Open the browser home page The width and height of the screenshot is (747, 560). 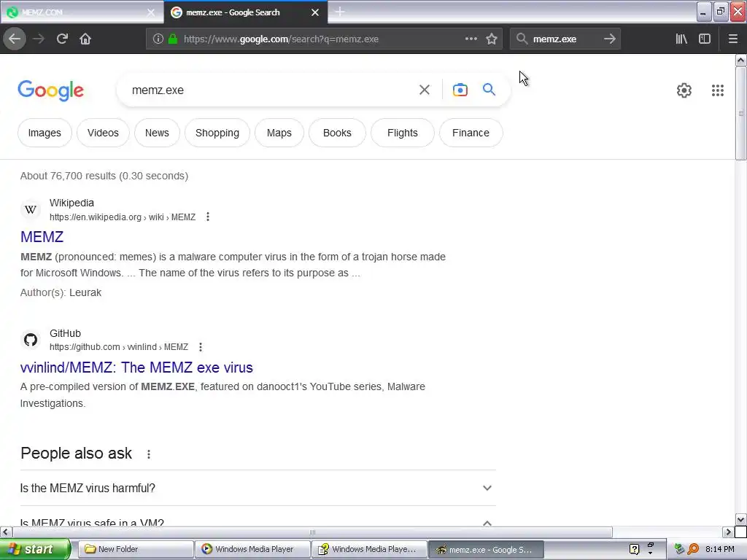(x=85, y=39)
